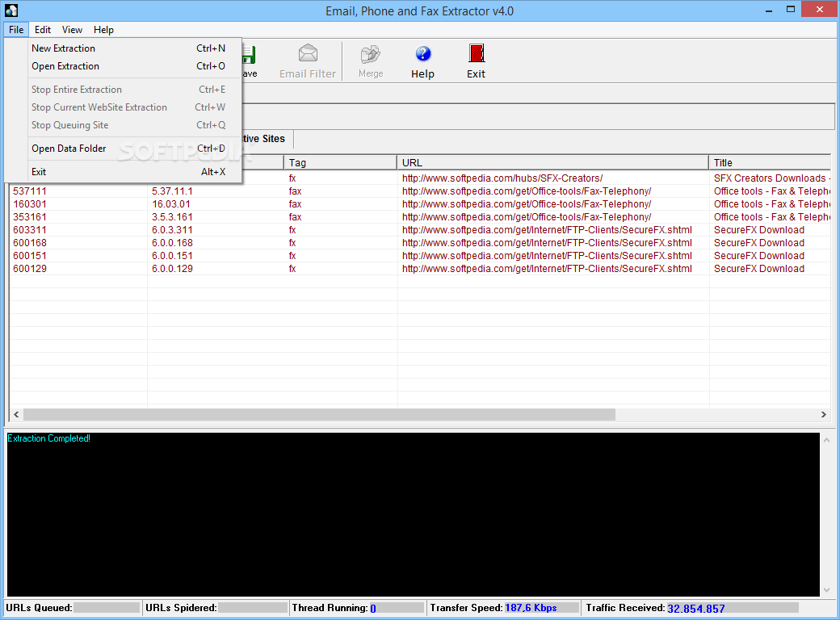This screenshot has width=840, height=620.
Task: Click the URLs Spidered status field
Action: point(252,608)
